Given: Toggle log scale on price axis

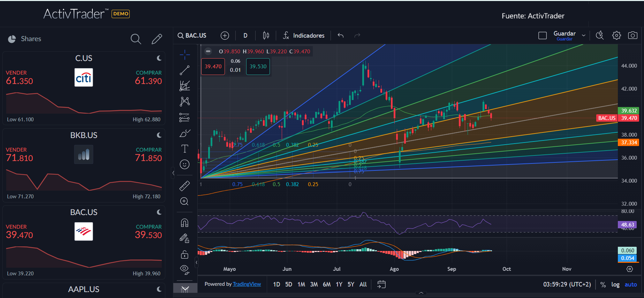Looking at the screenshot, I should coord(615,285).
